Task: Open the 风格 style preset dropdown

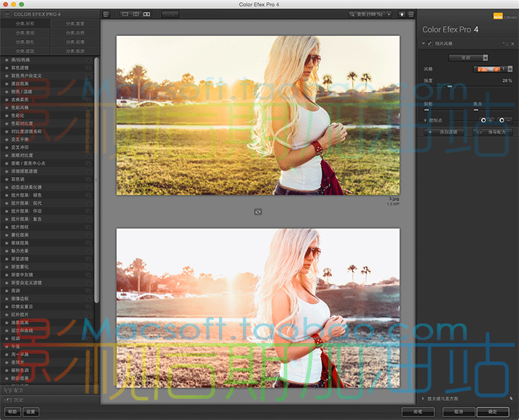Action: [493, 69]
